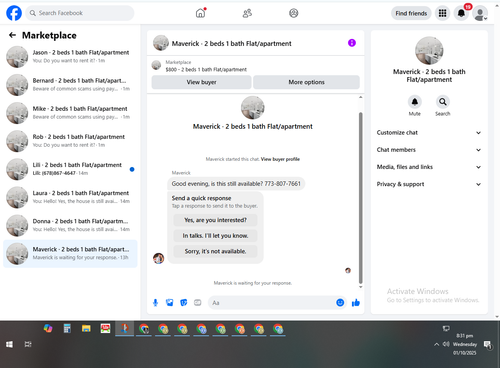The image size is (500, 368).
Task: Open Jason's apartment conversation
Action: point(70,57)
